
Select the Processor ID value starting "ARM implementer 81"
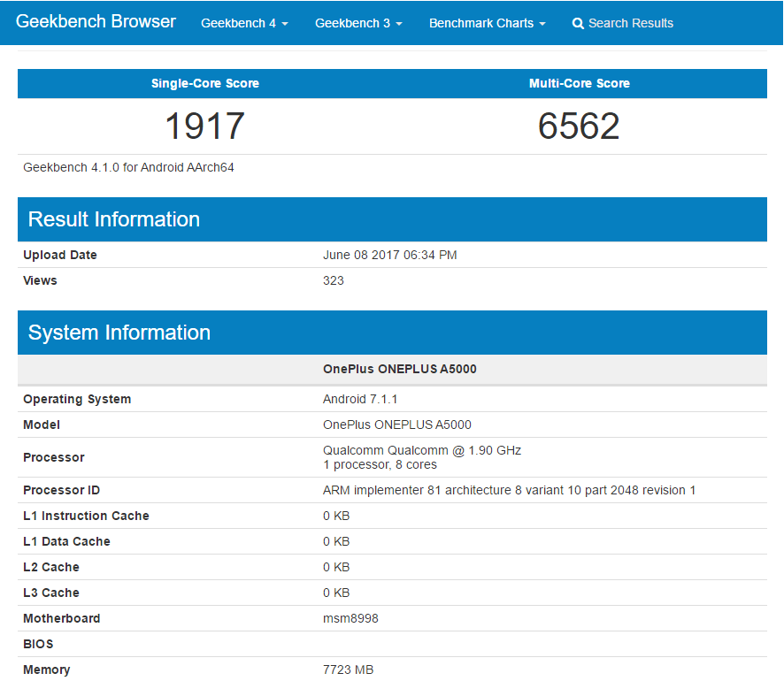[x=510, y=490]
